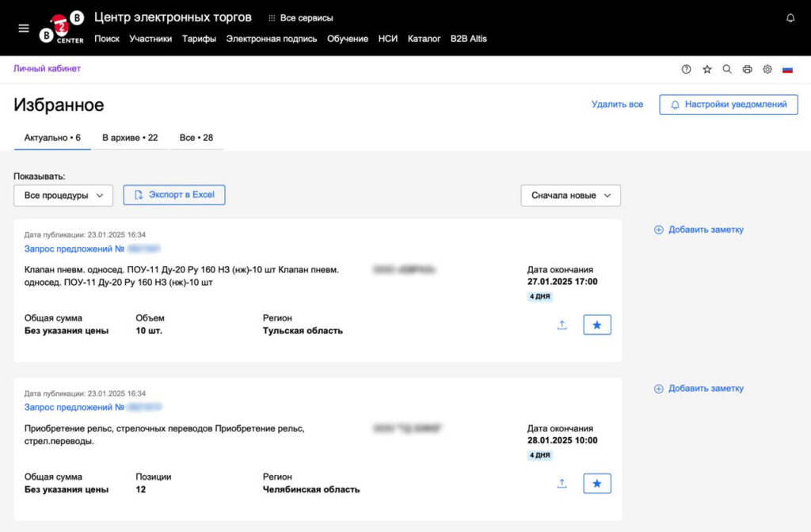Screen dimensions: 811x532
Task: Open search via magnifier icon
Action: click(x=727, y=70)
